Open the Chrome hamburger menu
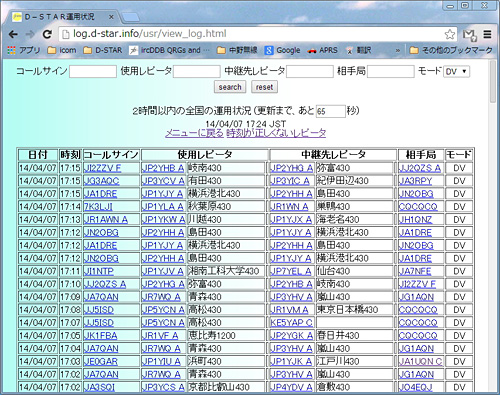The height and width of the screenshot is (395, 500). (487, 34)
